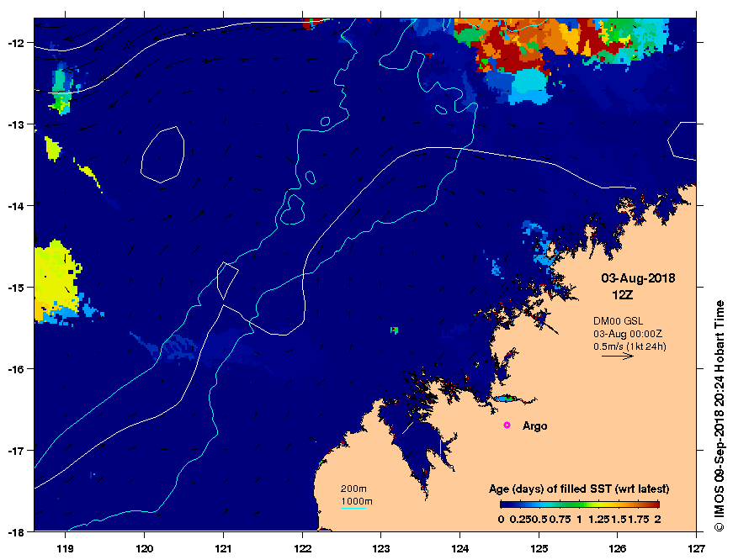Click the '03-Aug-2018' date text
Image resolution: width=733 pixels, height=560 pixels.
pos(638,278)
